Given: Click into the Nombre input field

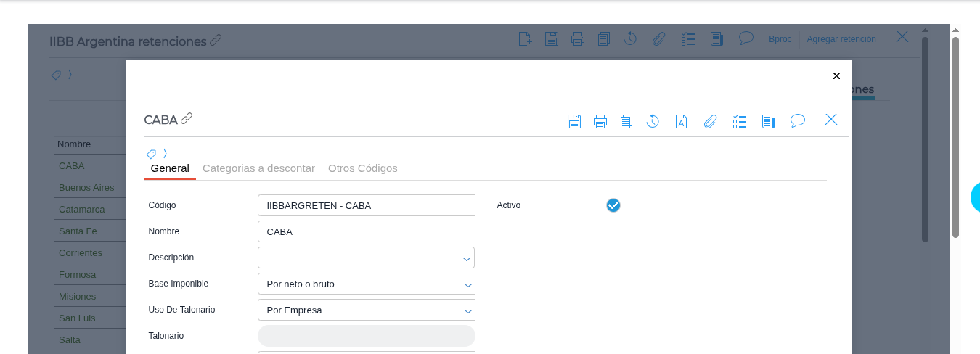Looking at the screenshot, I should point(366,231).
